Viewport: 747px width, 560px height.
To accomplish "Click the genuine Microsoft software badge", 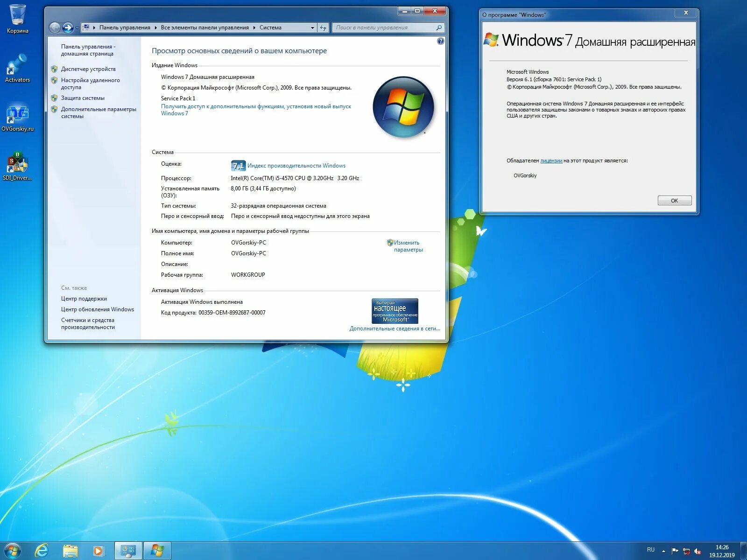I will click(395, 311).
